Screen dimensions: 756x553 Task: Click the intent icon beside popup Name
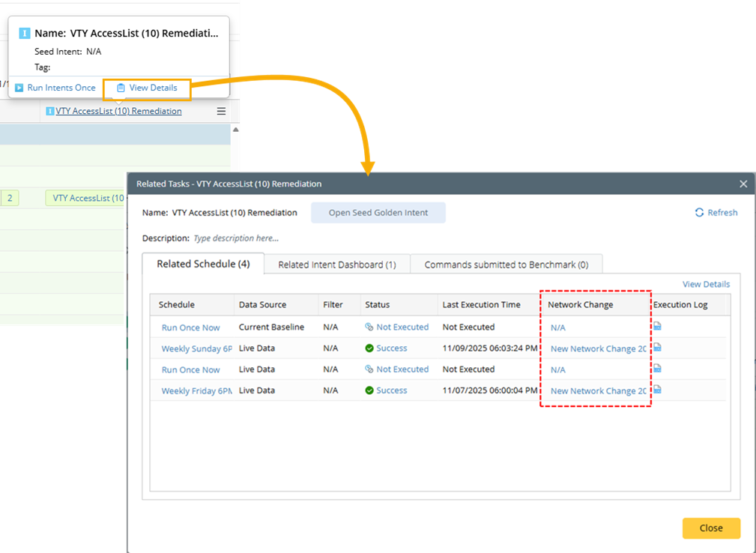(24, 33)
